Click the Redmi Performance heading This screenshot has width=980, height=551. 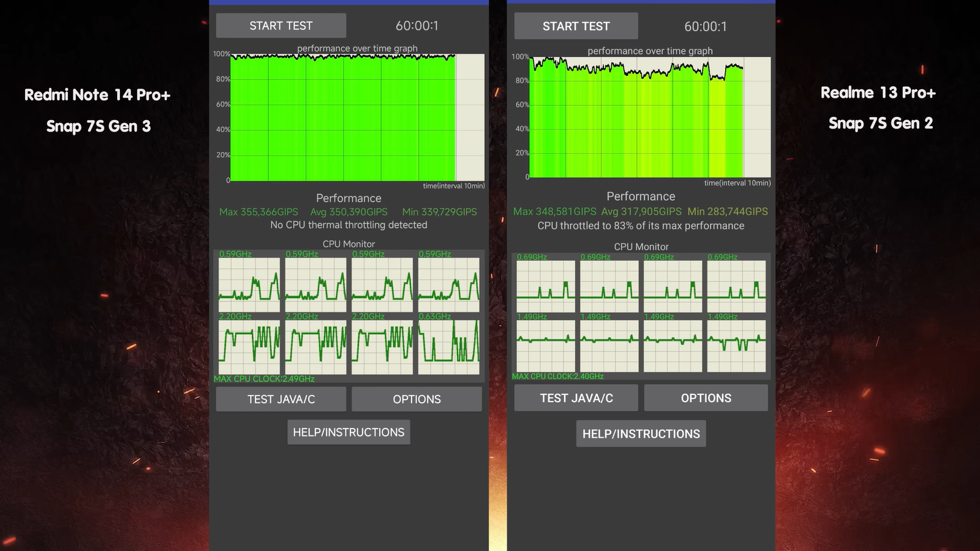pyautogui.click(x=349, y=198)
